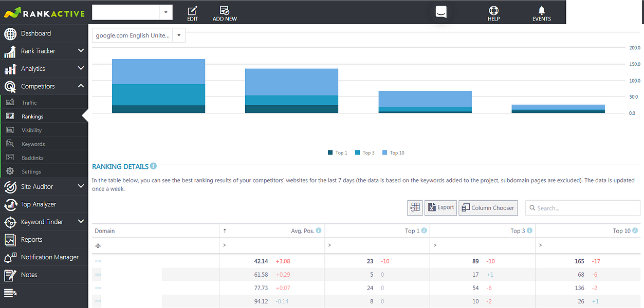Click link icon in the 61.58 row

98,275
